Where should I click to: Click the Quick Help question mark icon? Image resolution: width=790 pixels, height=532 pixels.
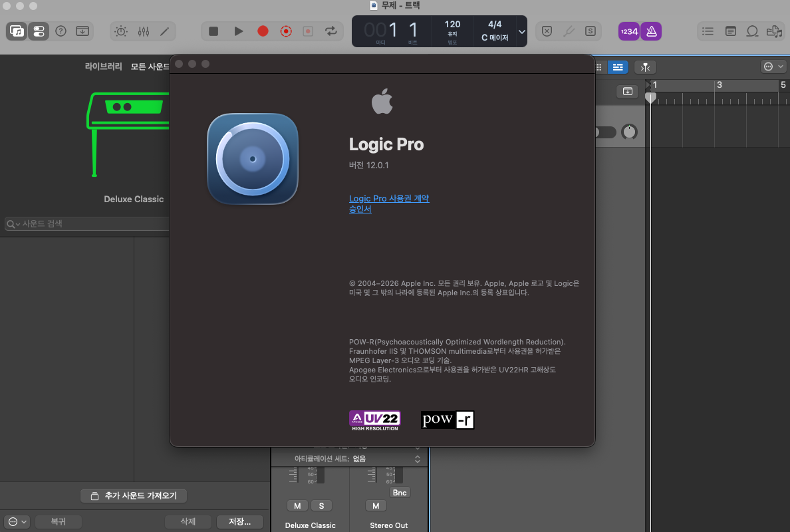tap(61, 31)
